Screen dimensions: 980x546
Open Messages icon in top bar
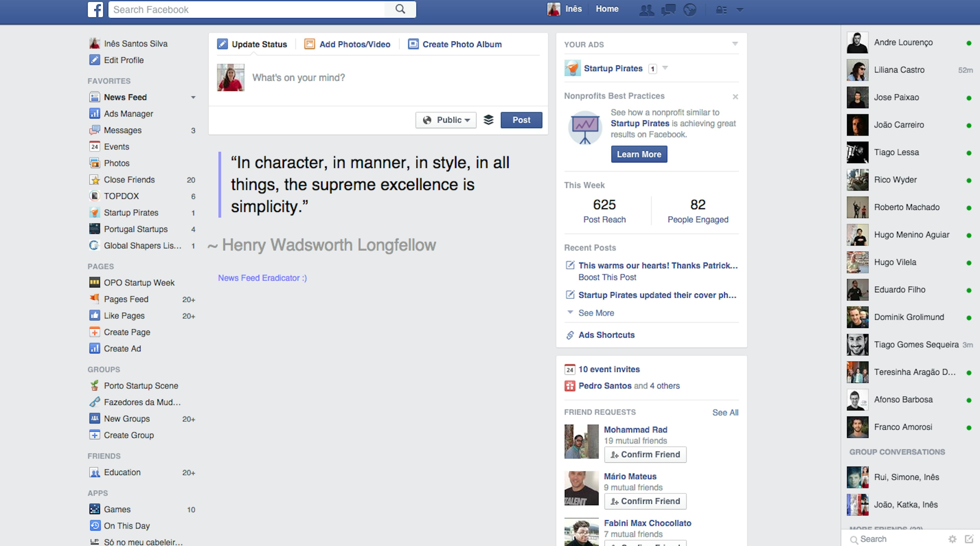click(x=668, y=9)
